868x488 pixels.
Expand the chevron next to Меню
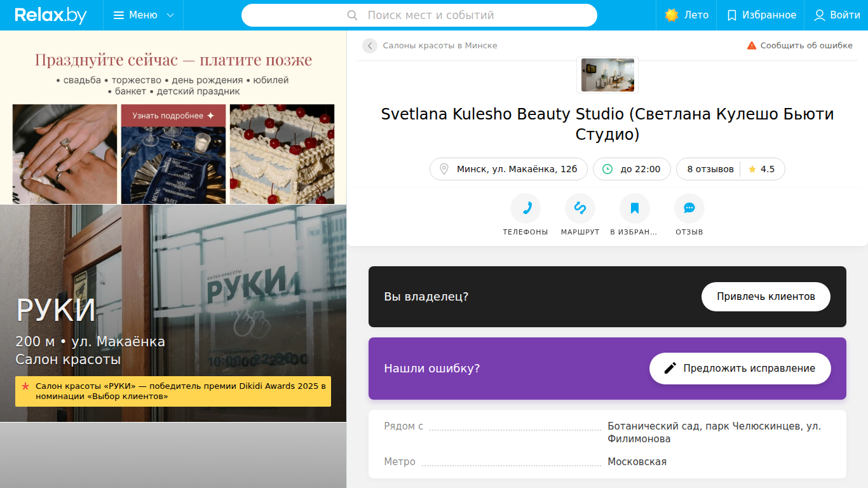[x=170, y=15]
